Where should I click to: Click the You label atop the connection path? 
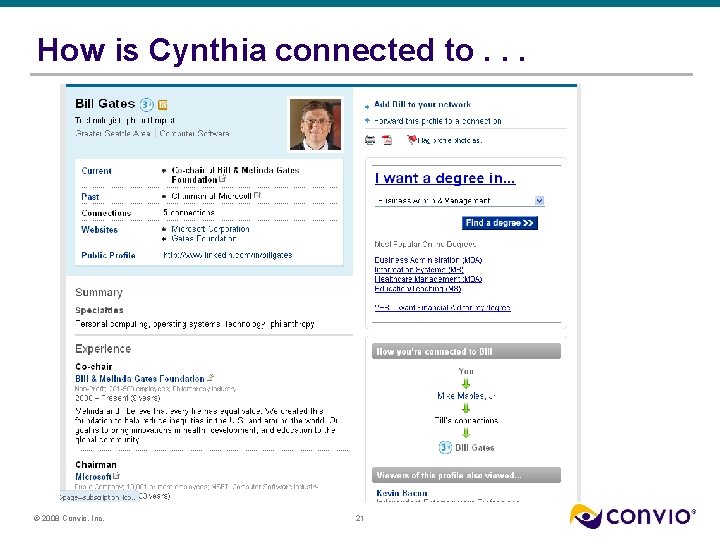coord(466,371)
